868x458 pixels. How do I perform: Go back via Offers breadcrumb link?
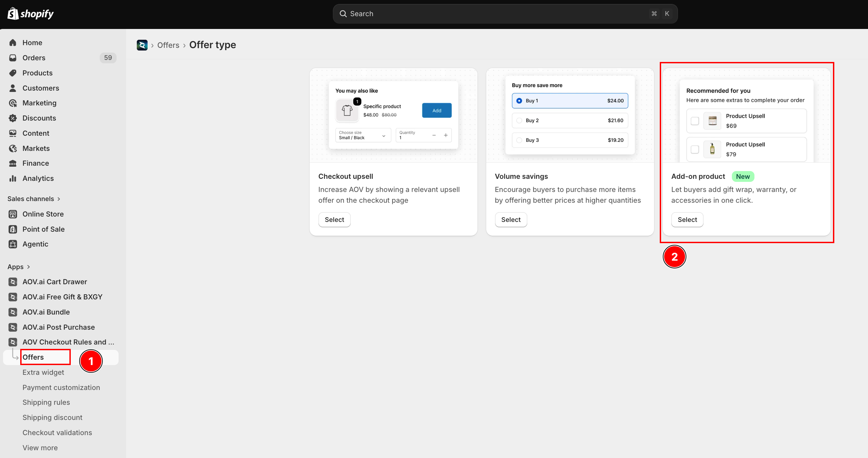pos(168,45)
